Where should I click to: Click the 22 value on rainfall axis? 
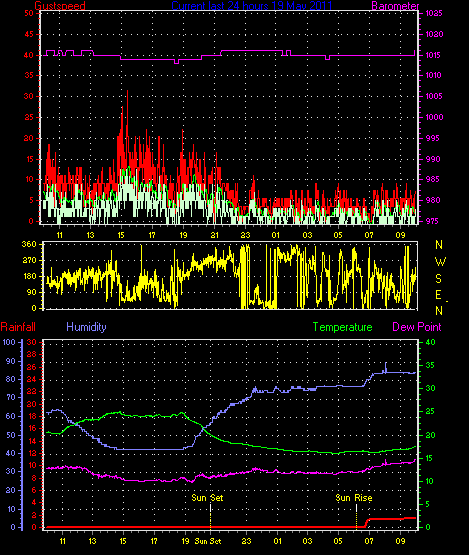(x=32, y=391)
